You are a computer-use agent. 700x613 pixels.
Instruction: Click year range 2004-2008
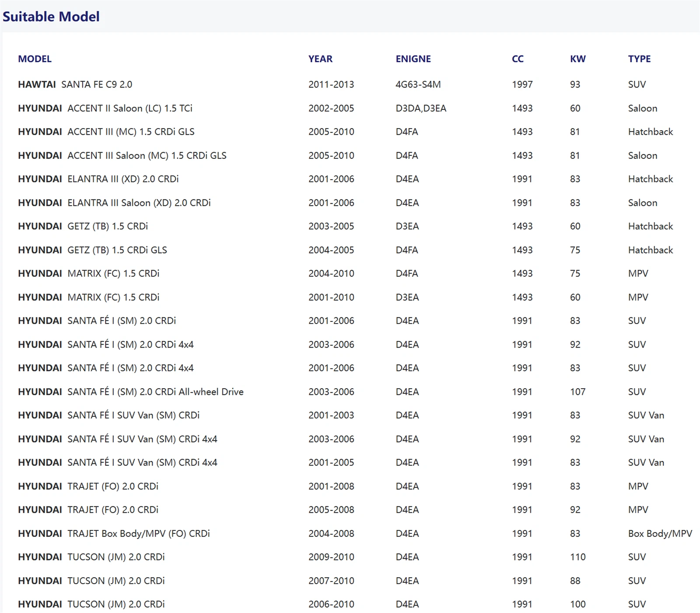(x=331, y=533)
